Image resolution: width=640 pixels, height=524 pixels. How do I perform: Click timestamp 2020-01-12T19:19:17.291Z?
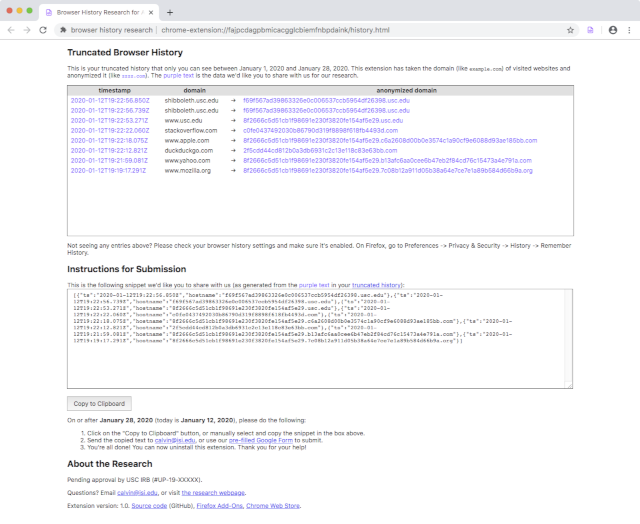(108, 171)
